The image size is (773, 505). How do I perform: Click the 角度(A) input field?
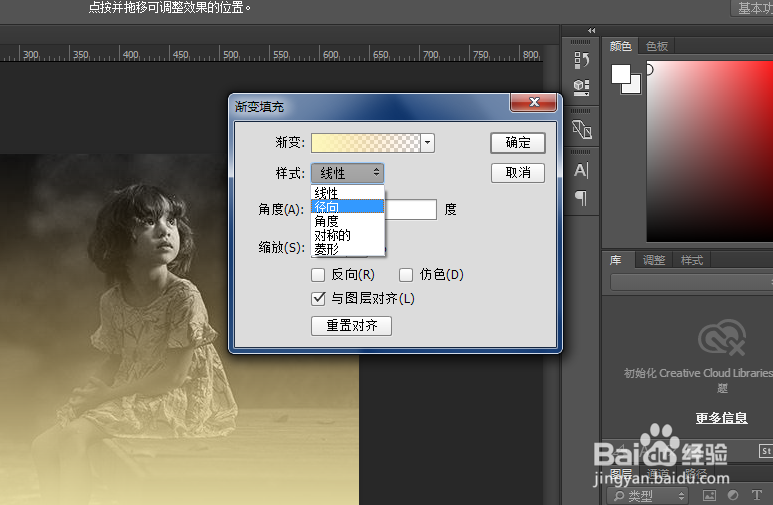(410, 209)
